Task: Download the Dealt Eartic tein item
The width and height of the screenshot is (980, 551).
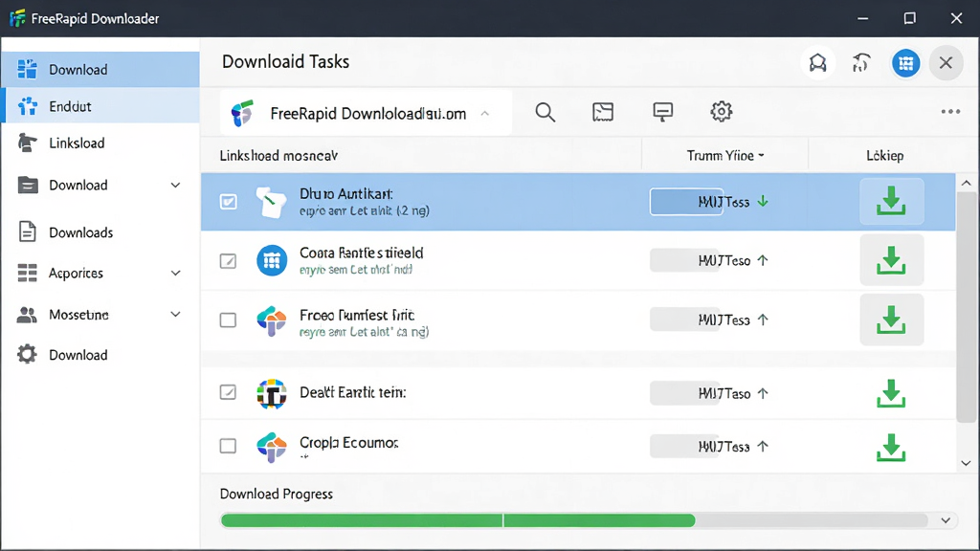Action: [x=891, y=393]
